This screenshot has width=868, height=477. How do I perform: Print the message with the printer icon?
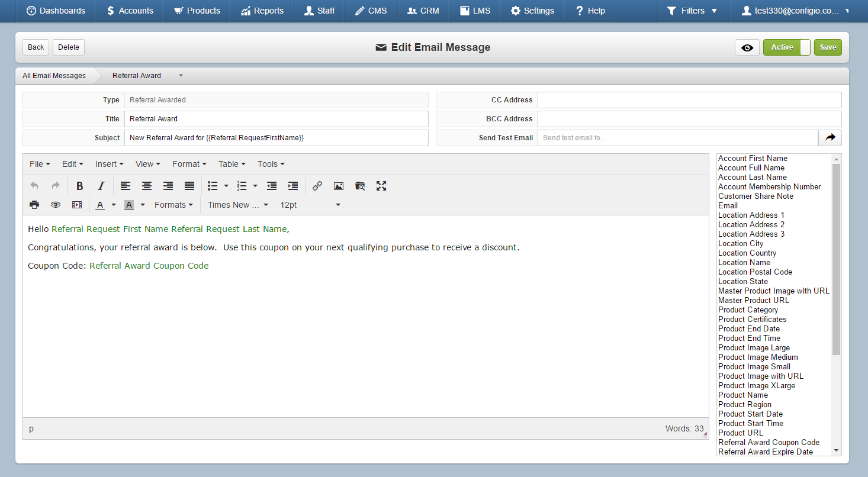point(34,205)
